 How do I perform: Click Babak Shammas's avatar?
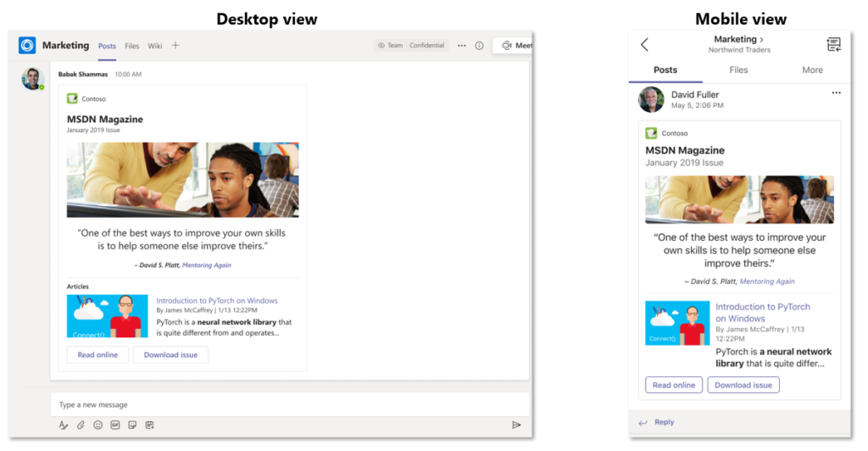(x=33, y=79)
